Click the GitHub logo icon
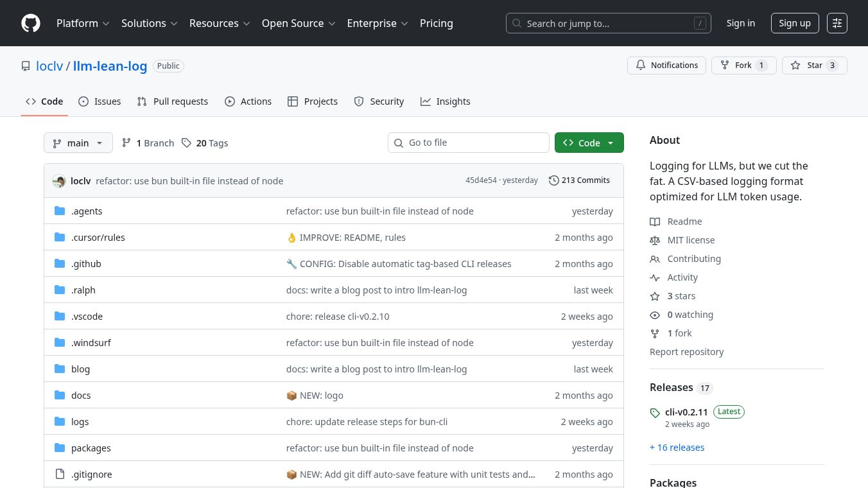 click(x=31, y=23)
